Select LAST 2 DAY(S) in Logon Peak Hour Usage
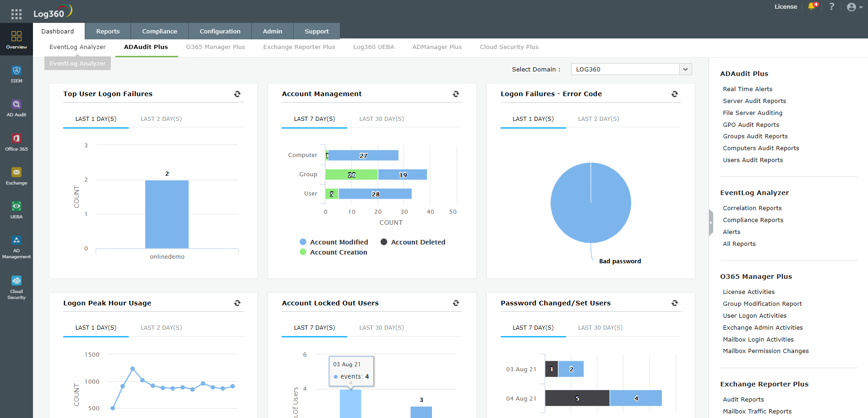 tap(161, 327)
